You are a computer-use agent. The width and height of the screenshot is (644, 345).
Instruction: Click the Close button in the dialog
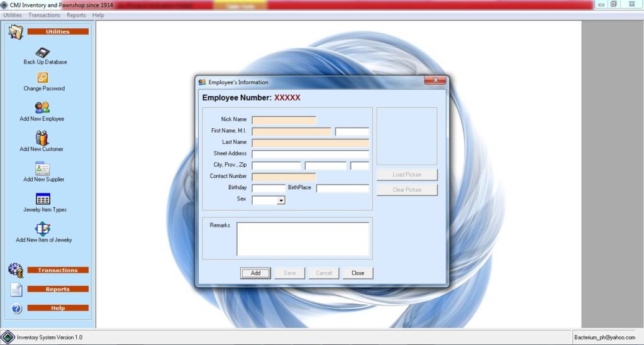pyautogui.click(x=358, y=273)
